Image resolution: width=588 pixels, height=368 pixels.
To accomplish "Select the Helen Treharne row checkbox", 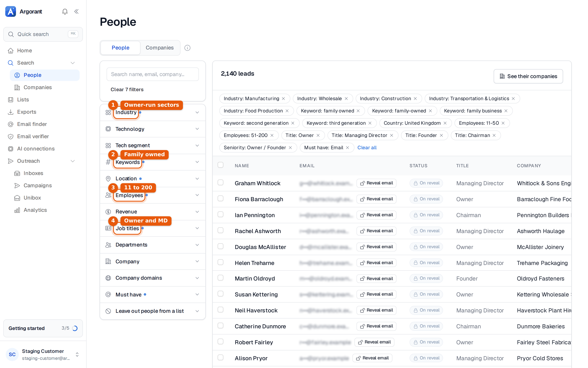I will tap(220, 262).
